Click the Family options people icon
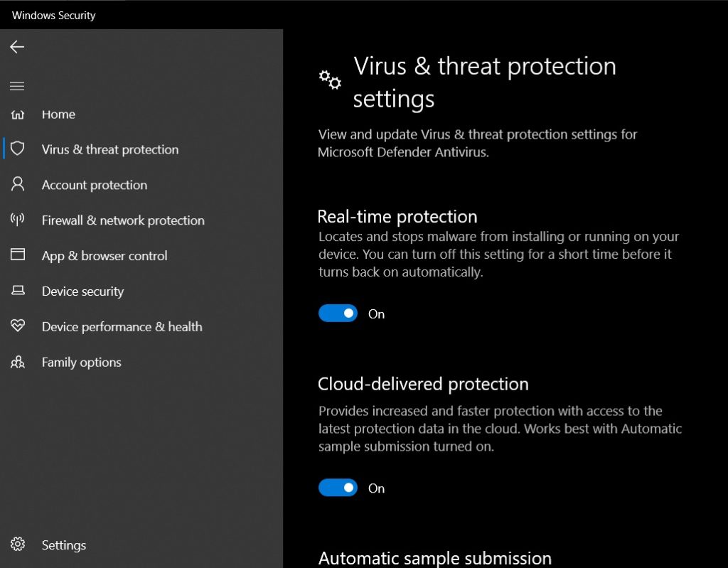Screen dimensions: 728x568 click(17, 362)
